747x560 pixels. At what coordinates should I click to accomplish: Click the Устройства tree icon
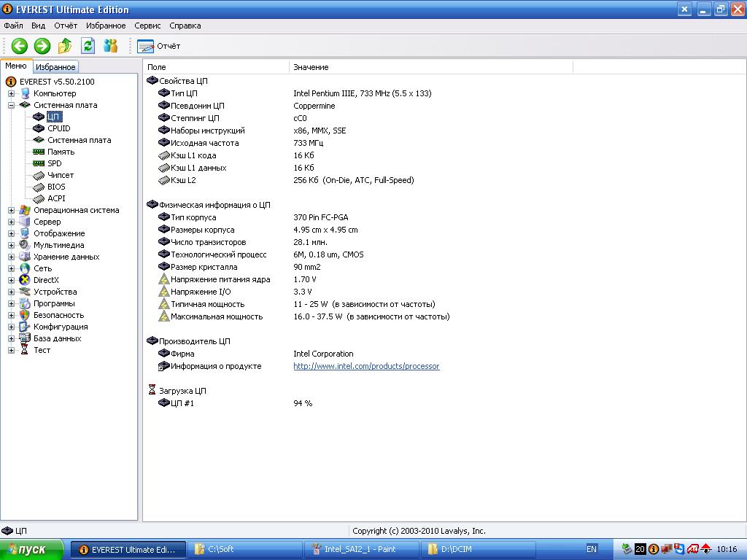click(x=25, y=292)
